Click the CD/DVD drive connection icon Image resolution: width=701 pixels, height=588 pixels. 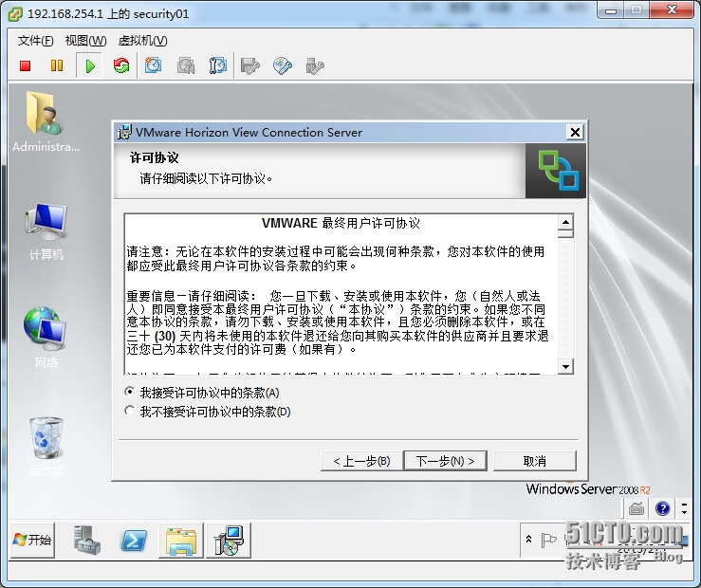pyautogui.click(x=283, y=66)
